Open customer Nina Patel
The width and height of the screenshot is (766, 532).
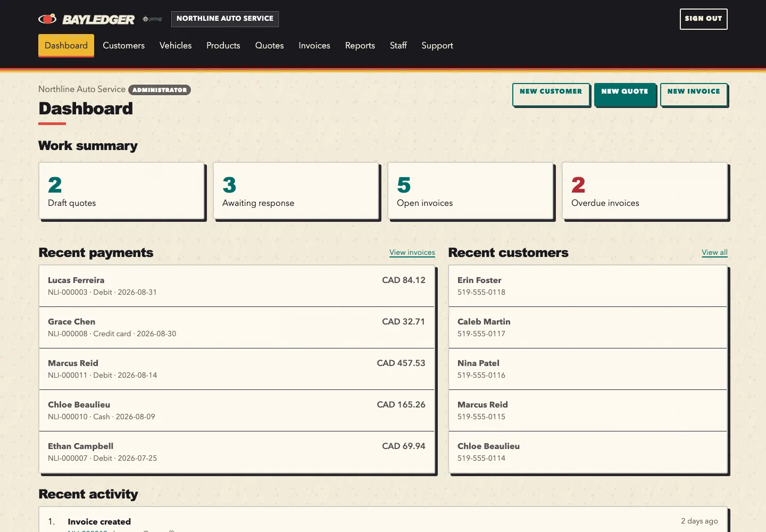pos(588,369)
